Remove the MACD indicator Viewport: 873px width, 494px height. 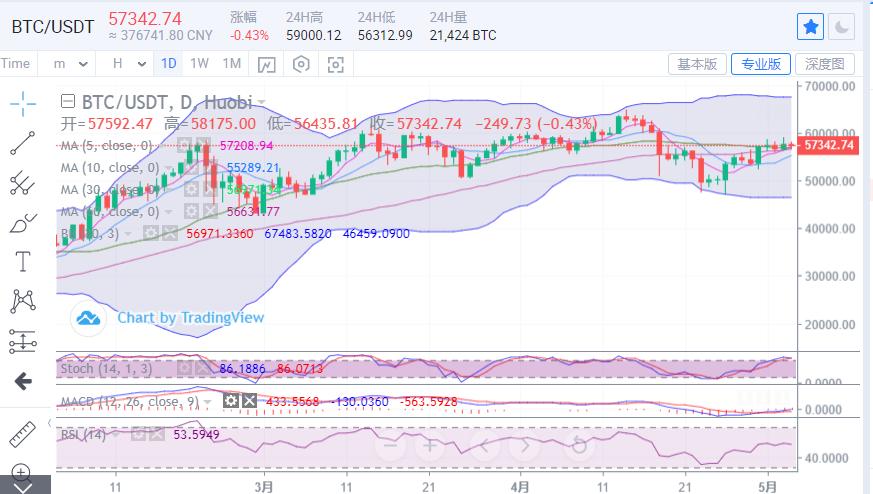249,401
